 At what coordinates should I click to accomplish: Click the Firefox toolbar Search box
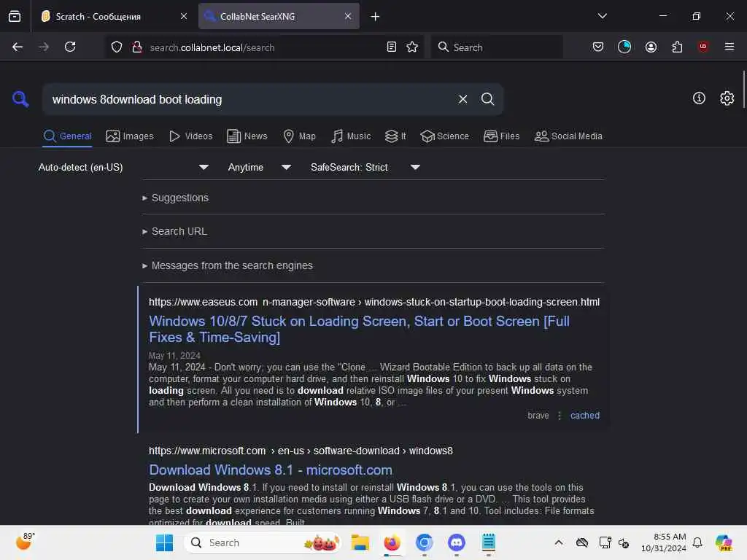click(x=496, y=47)
